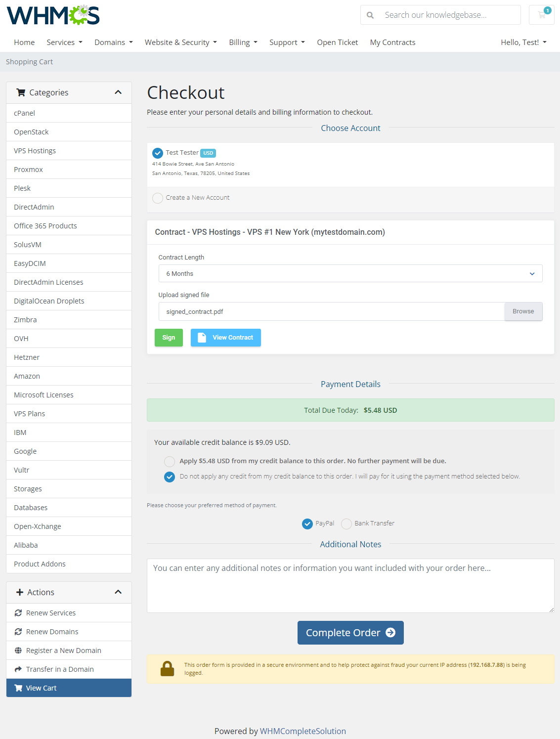
Task: Open the shopping cart icon with badge 1
Action: (541, 15)
